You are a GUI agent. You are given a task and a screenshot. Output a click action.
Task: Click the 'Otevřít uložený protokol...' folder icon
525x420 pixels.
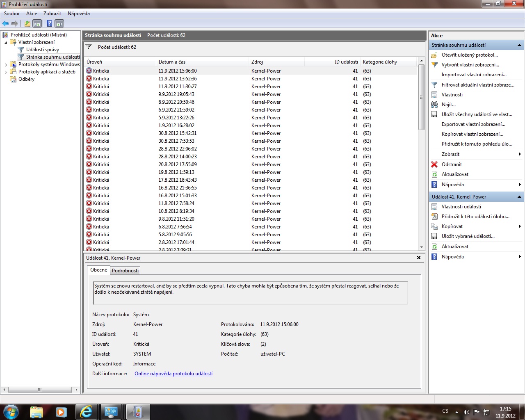coord(434,55)
